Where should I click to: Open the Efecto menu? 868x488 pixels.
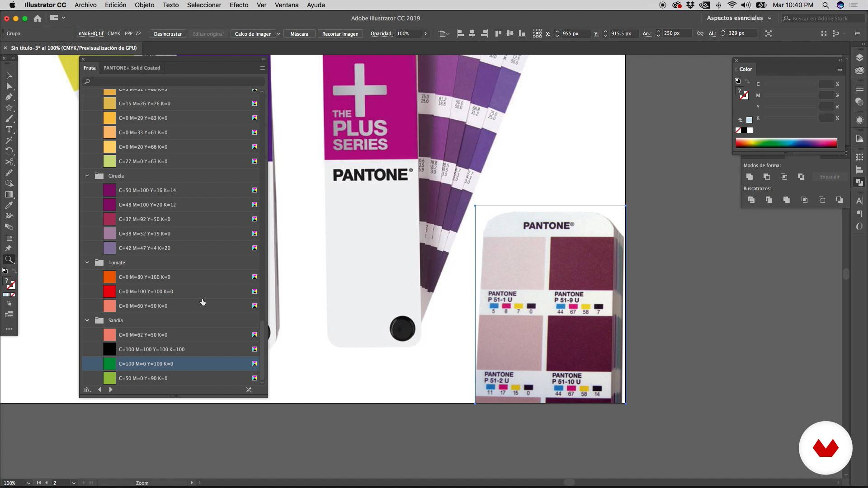[239, 5]
